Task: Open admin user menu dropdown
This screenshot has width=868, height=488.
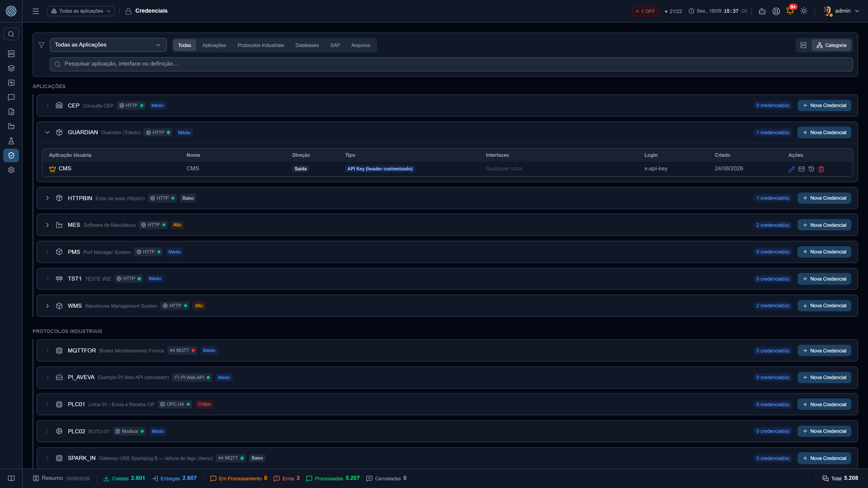Action: pos(841,11)
